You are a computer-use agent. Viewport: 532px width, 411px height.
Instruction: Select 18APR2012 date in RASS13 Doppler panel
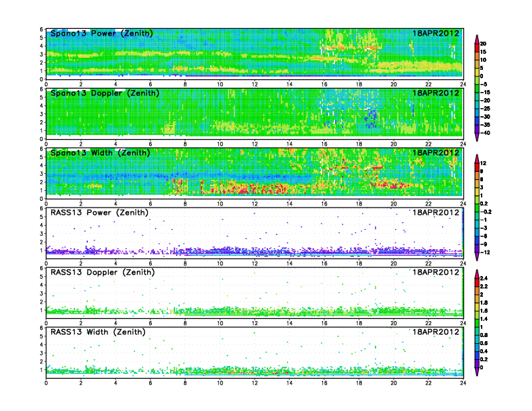[x=436, y=272]
